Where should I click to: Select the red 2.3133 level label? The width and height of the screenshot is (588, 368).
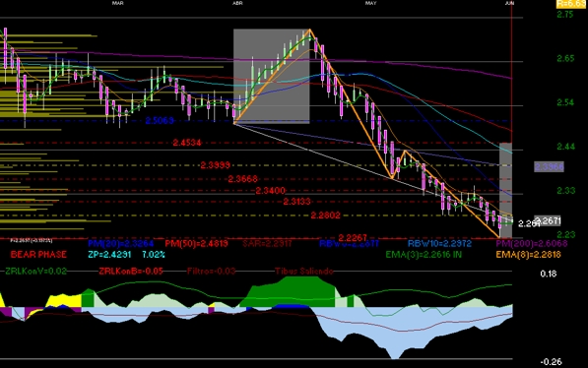[x=296, y=202]
